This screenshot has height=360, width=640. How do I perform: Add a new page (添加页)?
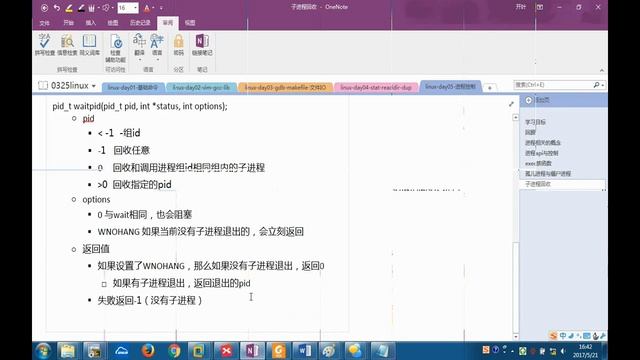pos(538,100)
